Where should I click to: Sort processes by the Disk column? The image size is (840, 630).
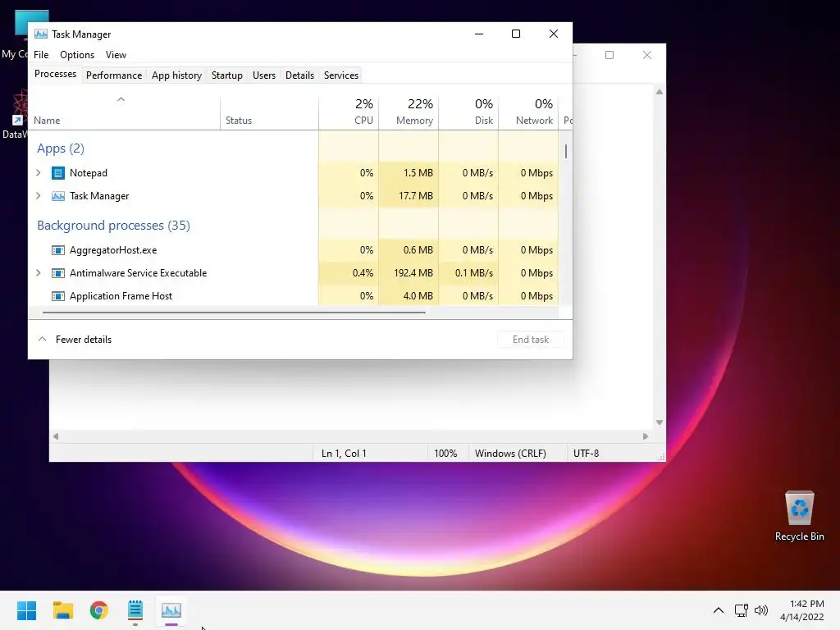(x=468, y=112)
